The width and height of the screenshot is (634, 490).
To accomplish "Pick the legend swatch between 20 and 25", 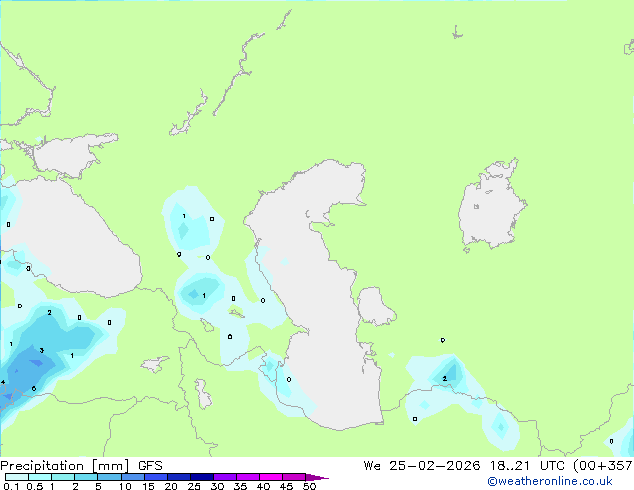I will pyautogui.click(x=179, y=477).
